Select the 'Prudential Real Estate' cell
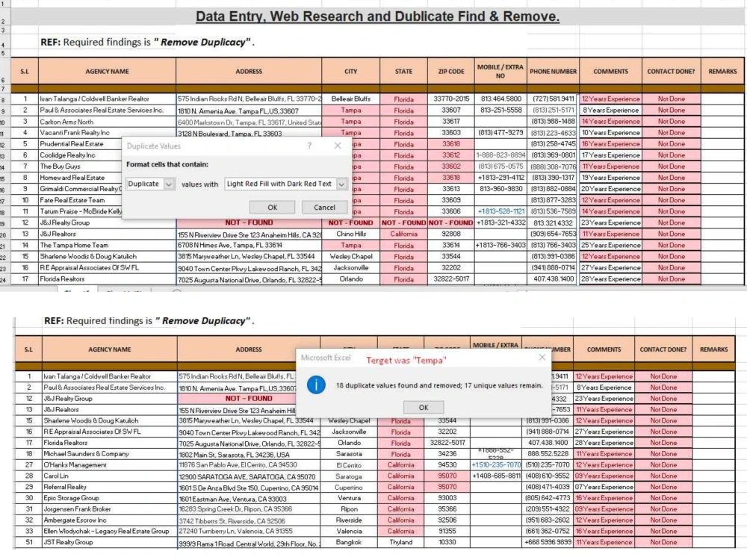 80,144
